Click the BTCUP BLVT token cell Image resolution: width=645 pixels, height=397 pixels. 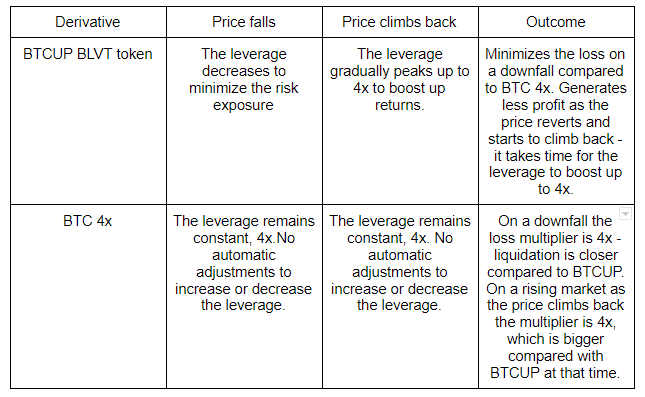pos(88,121)
